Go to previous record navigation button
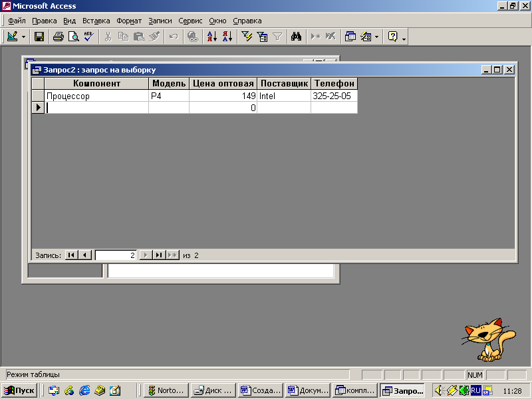Screen dimensions: 532x399 click(85, 255)
